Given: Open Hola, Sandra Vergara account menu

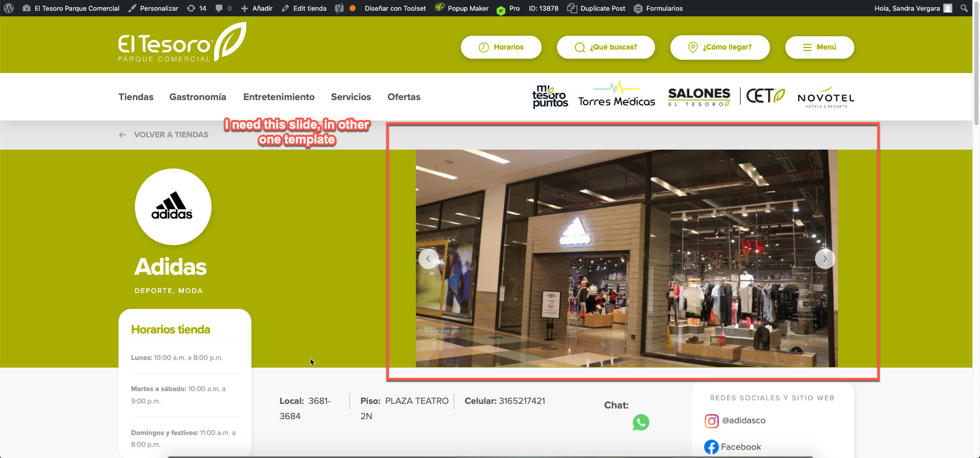Looking at the screenshot, I should (x=913, y=8).
